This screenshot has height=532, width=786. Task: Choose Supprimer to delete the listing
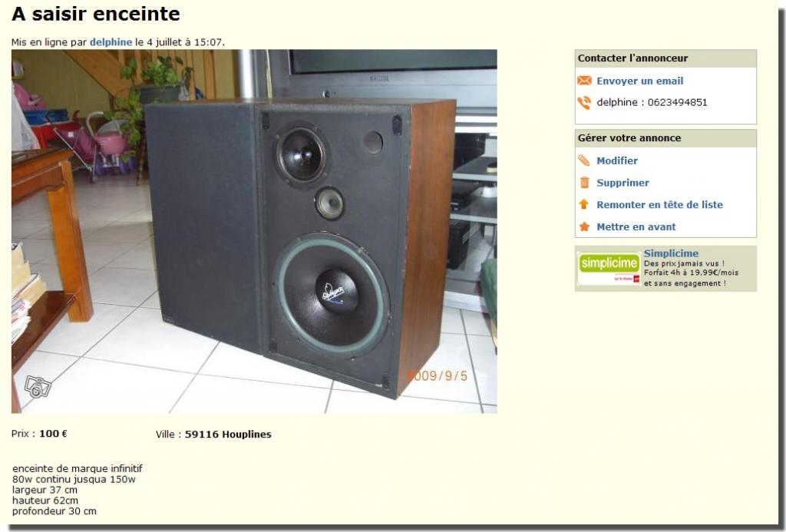[623, 183]
